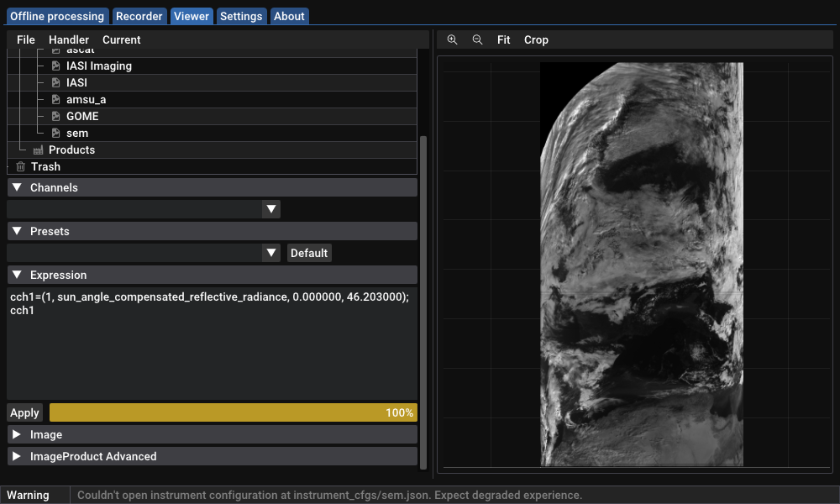
Task: Click the Trash bin icon
Action: coord(21,167)
